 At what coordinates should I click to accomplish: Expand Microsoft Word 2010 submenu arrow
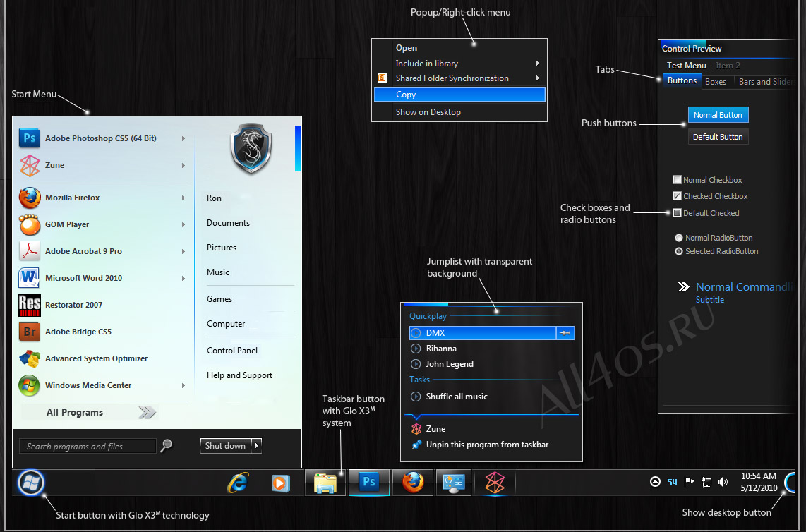point(183,278)
